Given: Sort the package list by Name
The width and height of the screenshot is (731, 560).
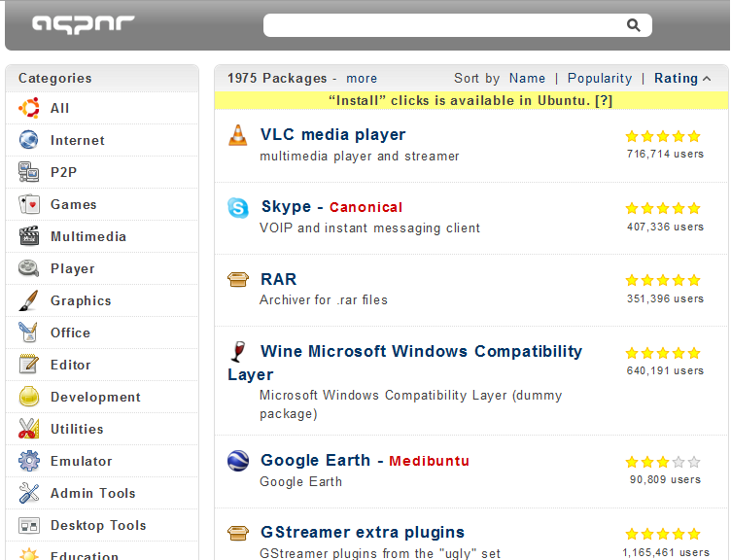Looking at the screenshot, I should point(527,79).
